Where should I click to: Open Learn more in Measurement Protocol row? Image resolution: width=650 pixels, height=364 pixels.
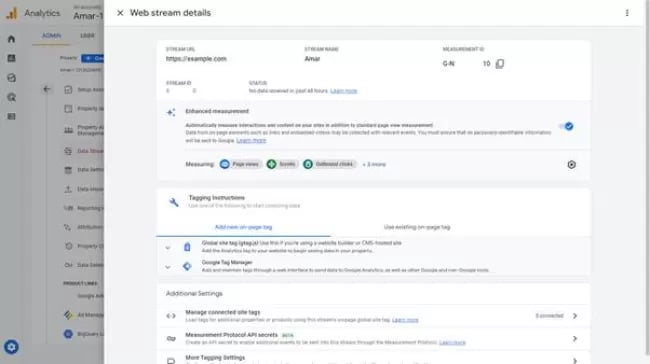452,342
